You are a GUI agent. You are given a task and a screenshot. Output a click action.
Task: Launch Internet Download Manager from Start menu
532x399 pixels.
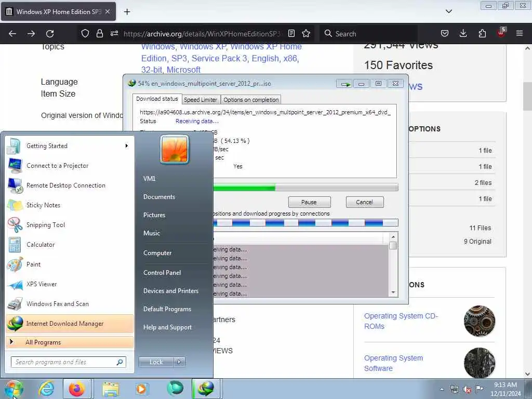[x=70, y=324]
